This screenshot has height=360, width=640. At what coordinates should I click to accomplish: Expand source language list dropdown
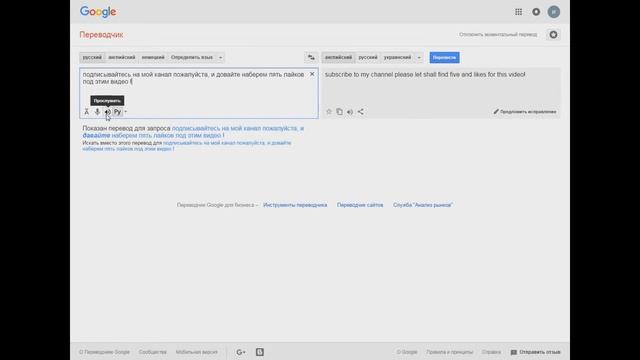220,58
